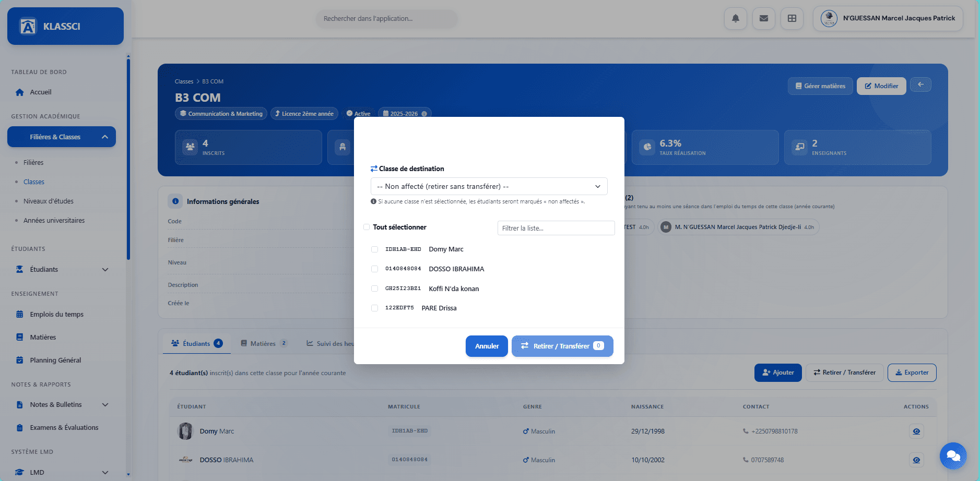Go to Filières in the sidebar
Image resolution: width=980 pixels, height=481 pixels.
(33, 163)
